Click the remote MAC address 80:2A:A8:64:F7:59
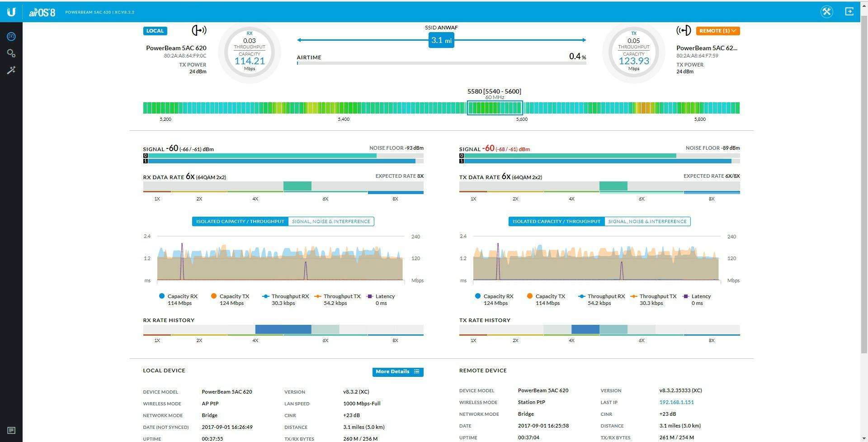The height and width of the screenshot is (442, 868). (697, 56)
